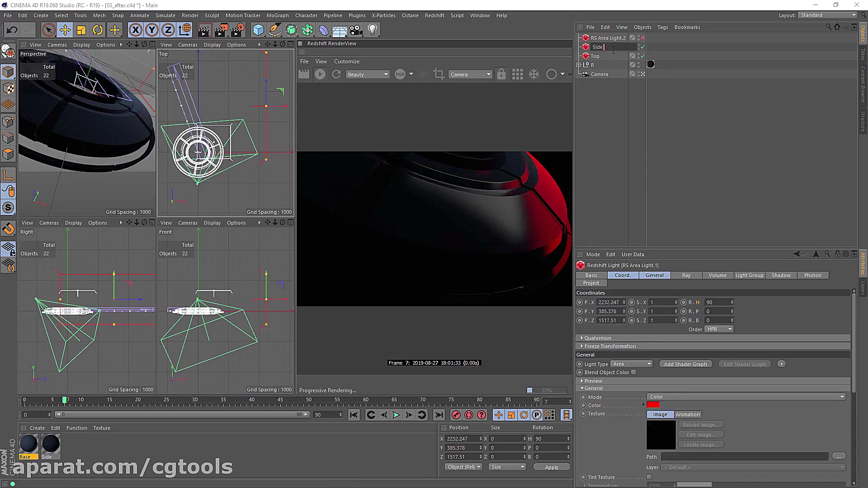Click the Add Shader Graph button
This screenshot has width=868, height=488.
[685, 364]
